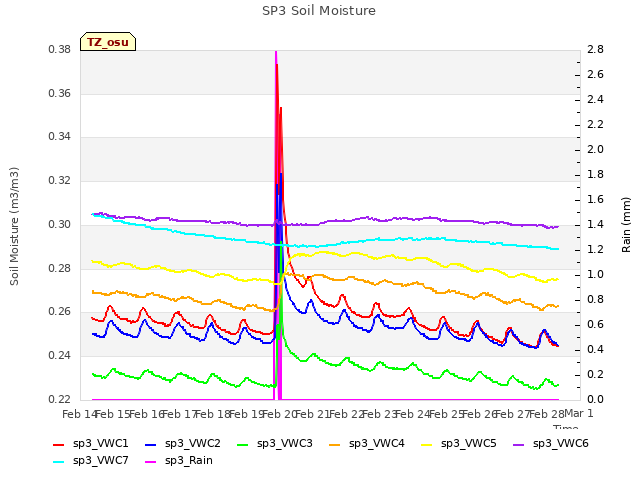The image size is (640, 480).
Task: Toggle the sp3_VWC4 legend entry
Action: coord(367,444)
